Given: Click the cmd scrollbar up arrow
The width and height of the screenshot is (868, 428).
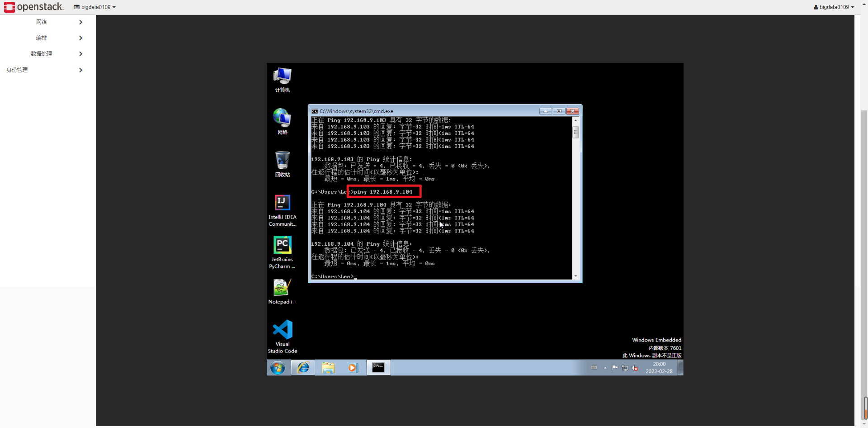Looking at the screenshot, I should click(x=576, y=120).
